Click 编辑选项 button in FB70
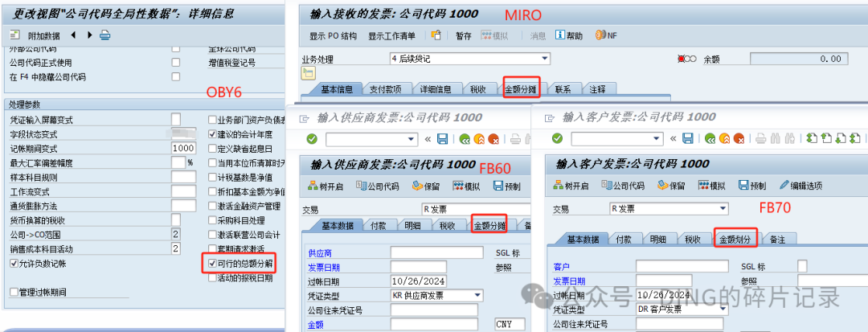The image size is (868, 332). [x=800, y=186]
